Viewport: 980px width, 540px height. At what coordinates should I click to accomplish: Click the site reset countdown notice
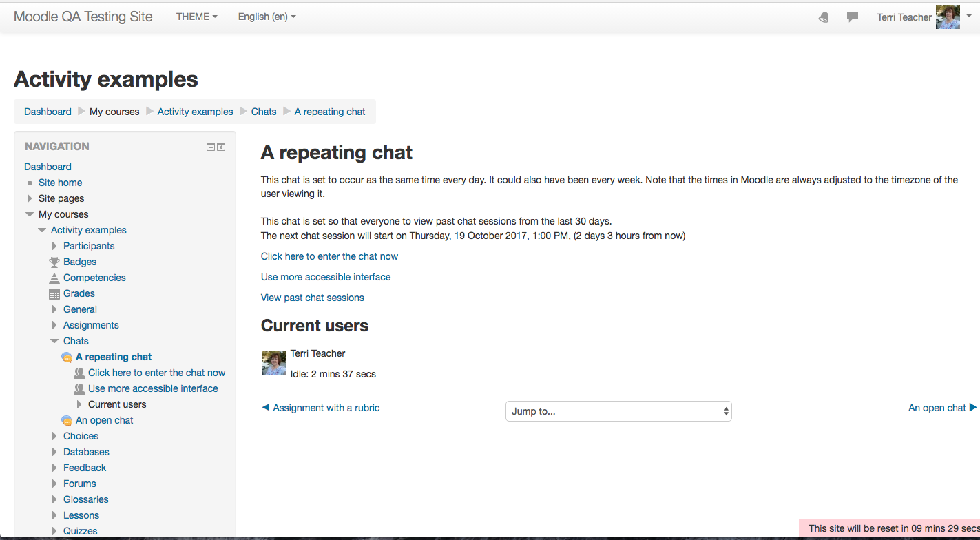click(x=889, y=528)
